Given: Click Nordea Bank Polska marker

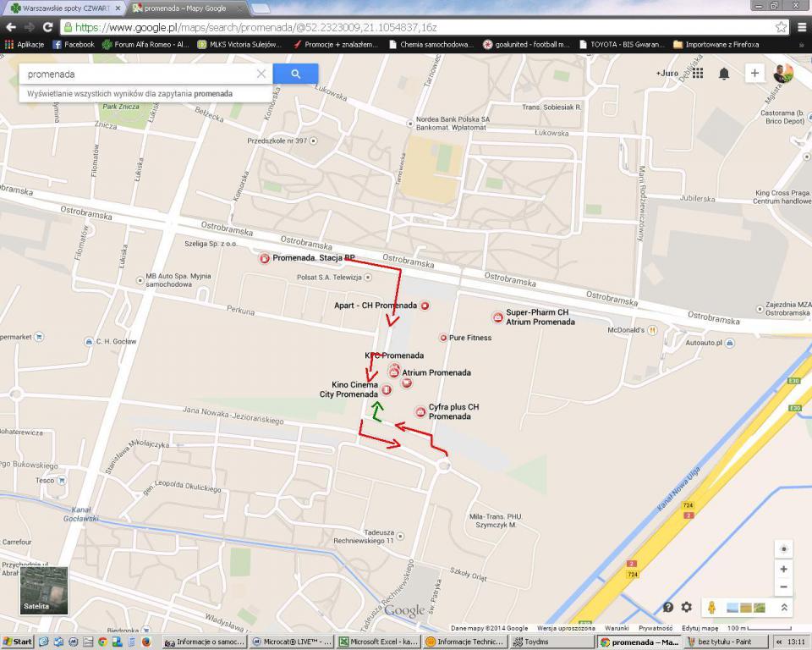Looking at the screenshot, I should [410, 124].
